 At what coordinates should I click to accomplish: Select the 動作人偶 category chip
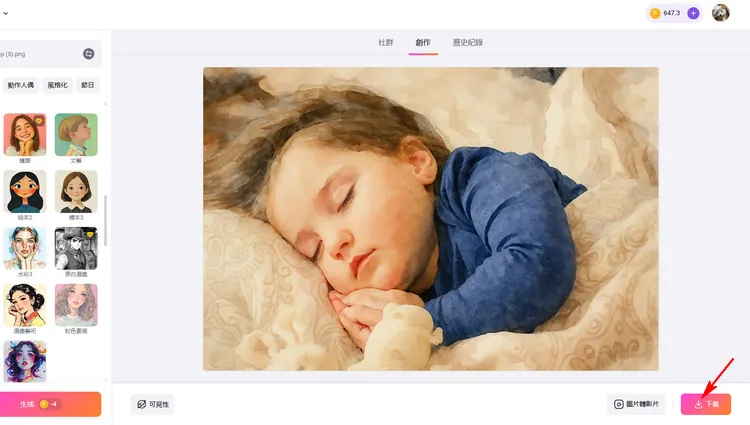point(21,85)
